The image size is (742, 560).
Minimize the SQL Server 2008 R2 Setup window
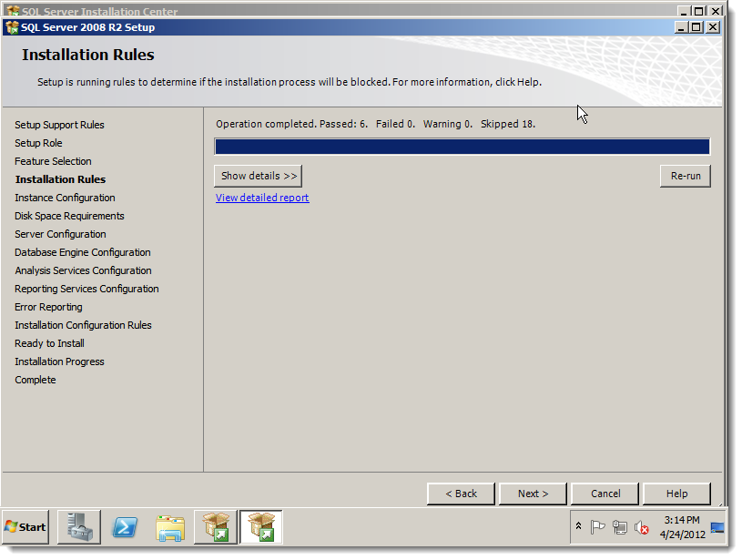tap(681, 27)
